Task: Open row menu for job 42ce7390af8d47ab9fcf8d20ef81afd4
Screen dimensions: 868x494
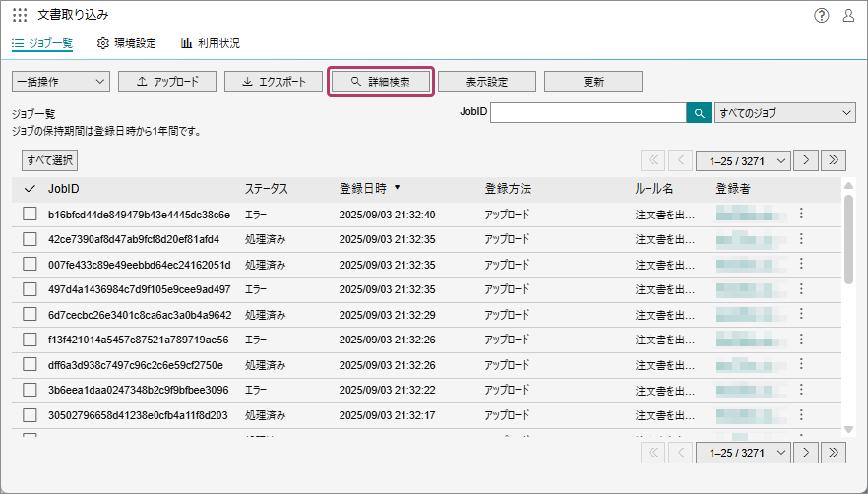Action: pyautogui.click(x=801, y=239)
